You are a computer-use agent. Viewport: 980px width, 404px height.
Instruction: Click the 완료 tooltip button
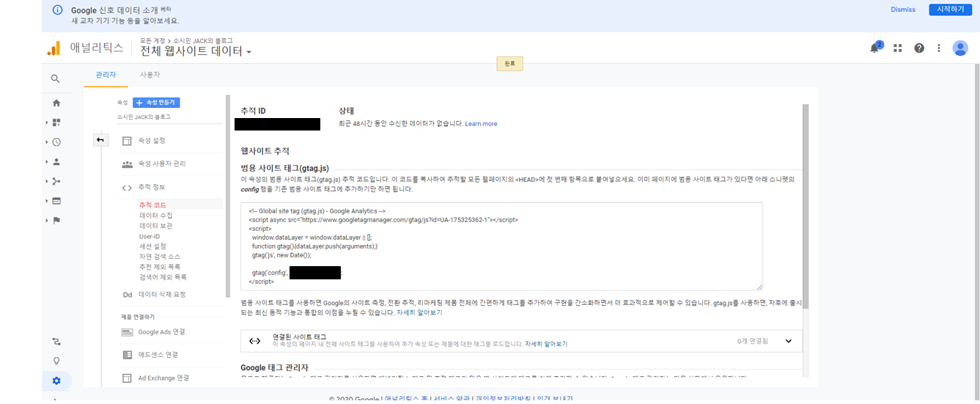coord(510,64)
